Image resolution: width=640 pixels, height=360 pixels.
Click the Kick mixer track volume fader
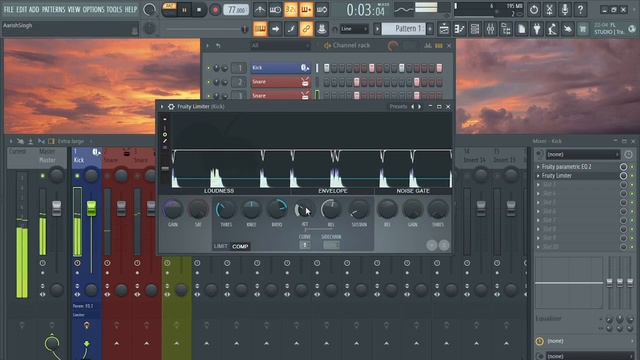[x=91, y=208]
